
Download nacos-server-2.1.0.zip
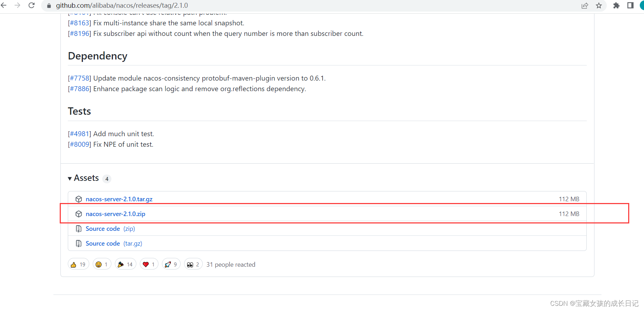pos(115,214)
